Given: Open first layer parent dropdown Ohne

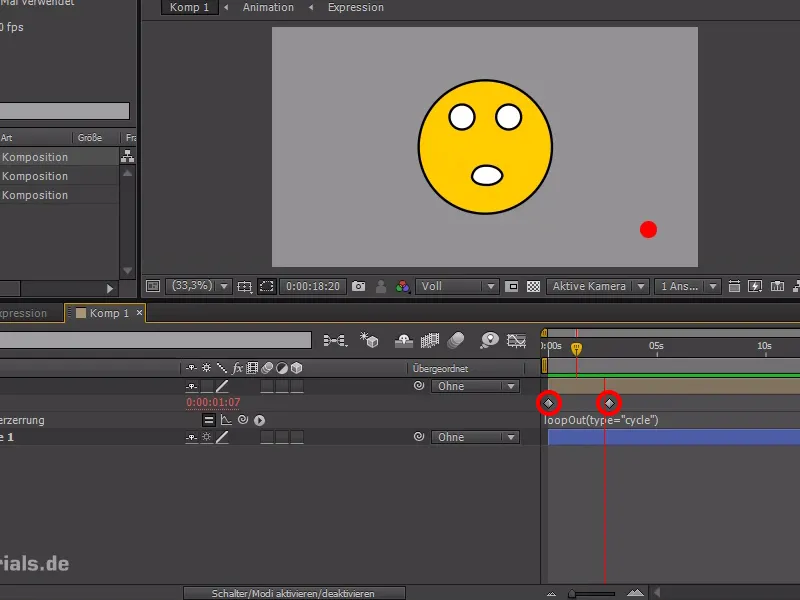Looking at the screenshot, I should coord(476,386).
